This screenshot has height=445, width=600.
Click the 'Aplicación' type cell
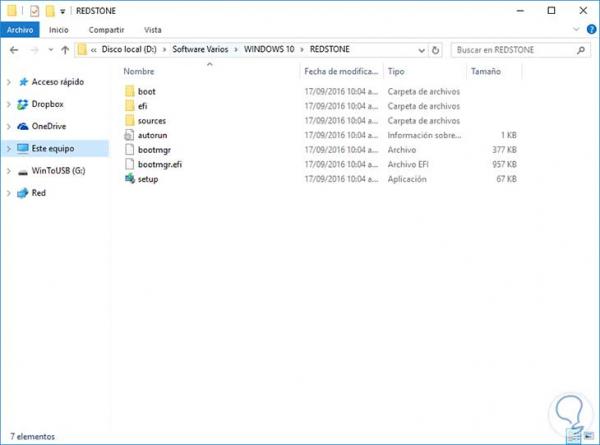tap(407, 179)
